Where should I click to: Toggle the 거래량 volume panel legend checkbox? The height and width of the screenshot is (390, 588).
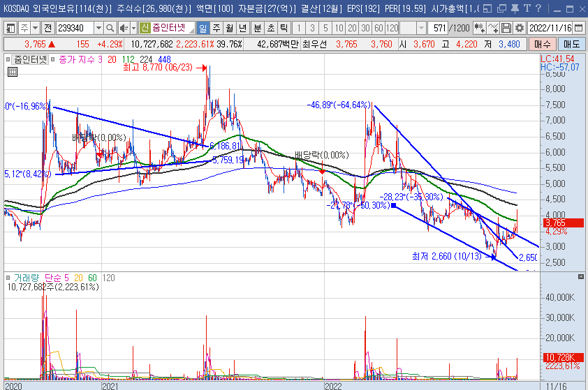[8, 278]
